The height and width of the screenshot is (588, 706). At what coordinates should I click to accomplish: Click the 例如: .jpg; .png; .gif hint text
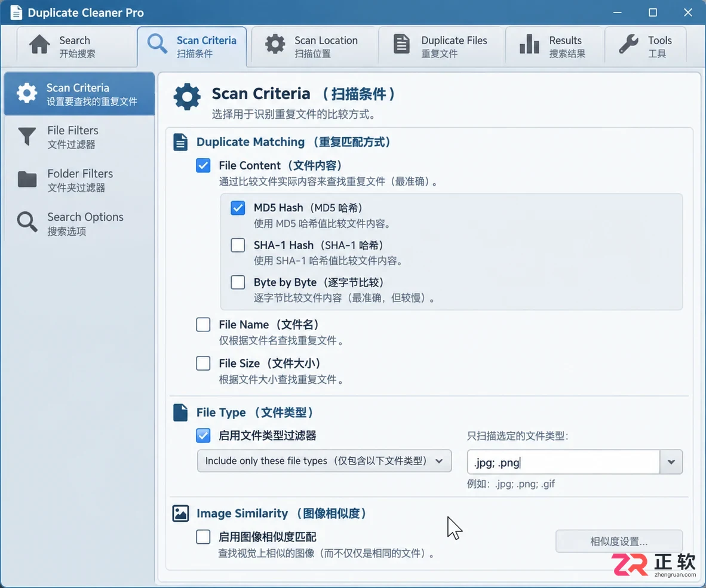click(x=511, y=484)
